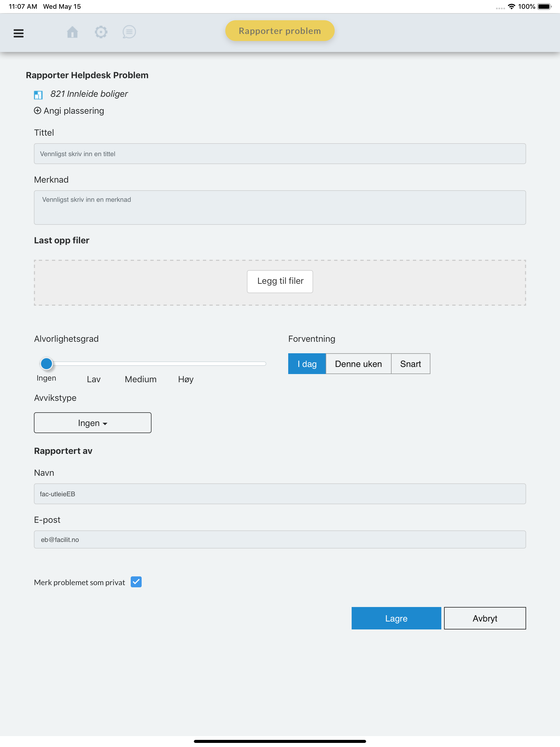
Task: Click the iPad home indicator bar
Action: (280, 741)
